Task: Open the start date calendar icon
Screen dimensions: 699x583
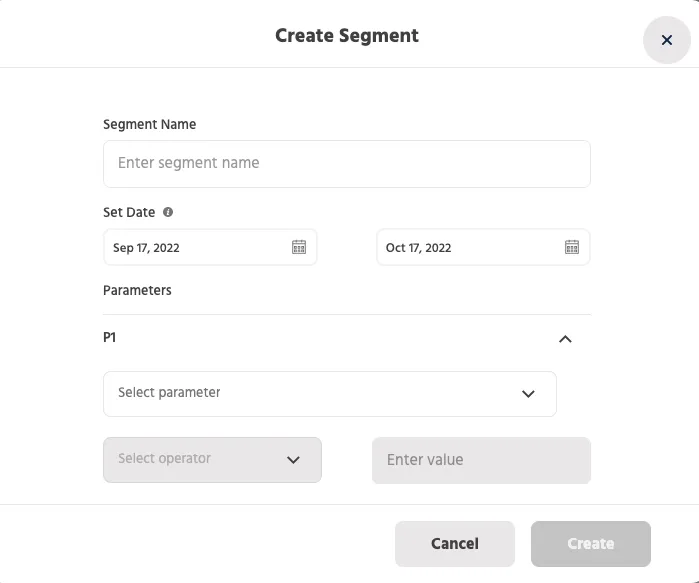Action: [x=299, y=247]
